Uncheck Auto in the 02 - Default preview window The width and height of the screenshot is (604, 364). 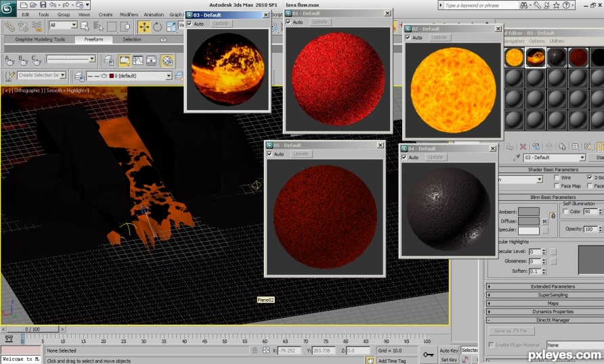click(408, 37)
